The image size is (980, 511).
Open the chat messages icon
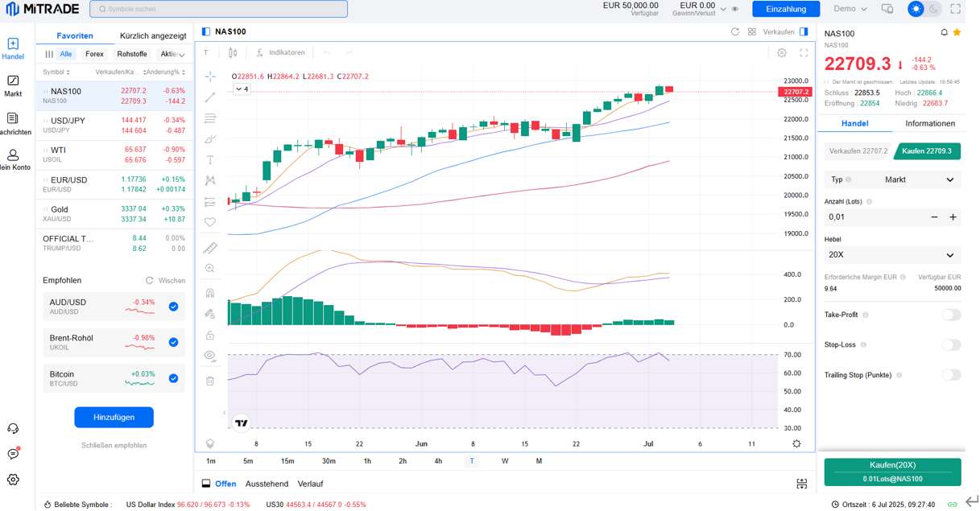(13, 454)
